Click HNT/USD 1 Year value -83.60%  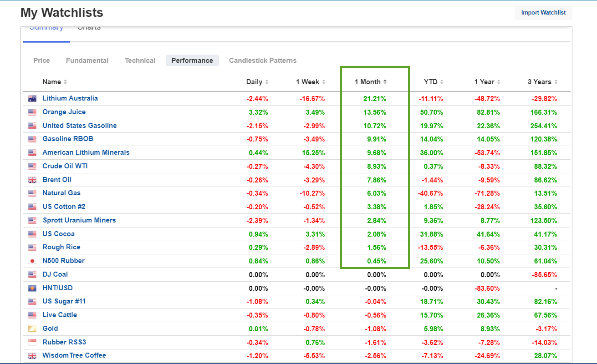tap(487, 288)
